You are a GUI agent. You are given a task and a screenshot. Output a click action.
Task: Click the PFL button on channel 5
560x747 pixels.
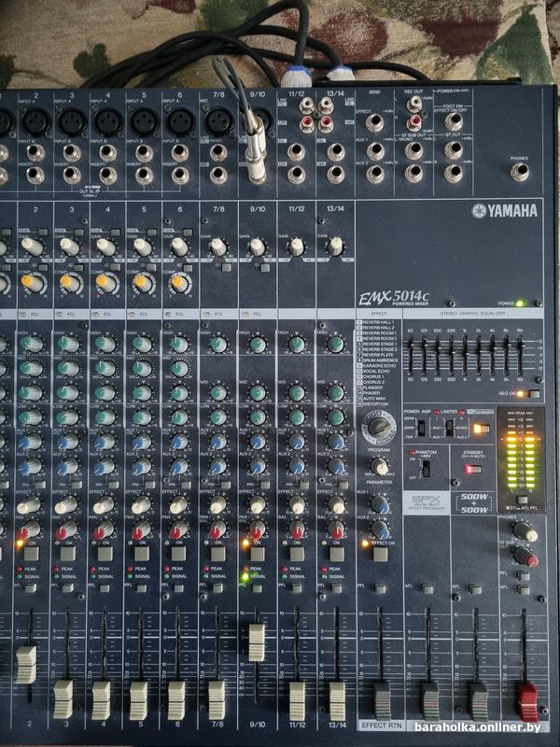142,588
